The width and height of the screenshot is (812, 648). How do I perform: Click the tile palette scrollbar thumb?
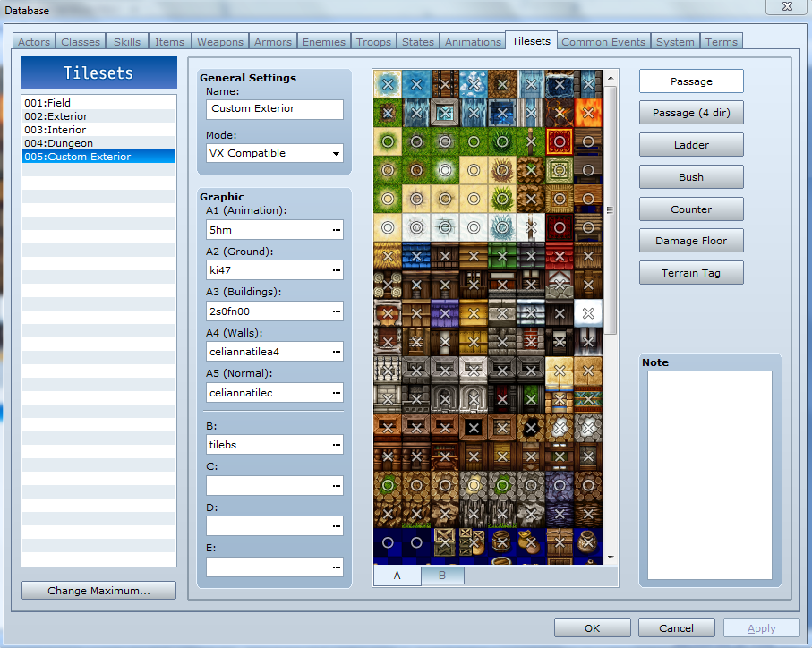[x=611, y=210]
